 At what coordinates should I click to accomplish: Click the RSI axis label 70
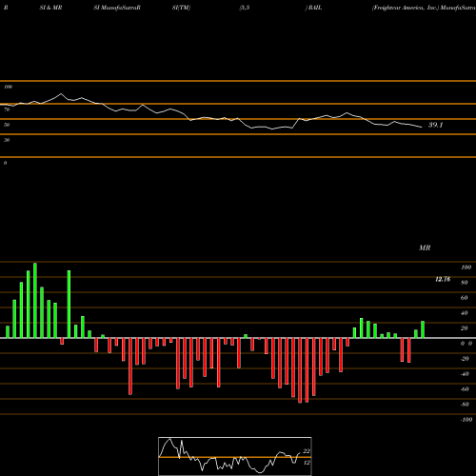click(x=7, y=109)
